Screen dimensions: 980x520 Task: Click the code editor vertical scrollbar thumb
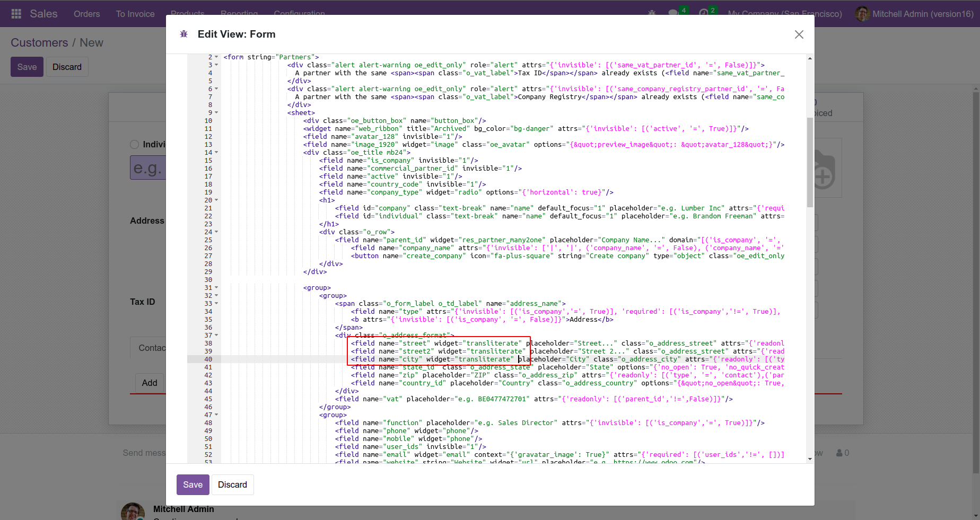pyautogui.click(x=809, y=162)
